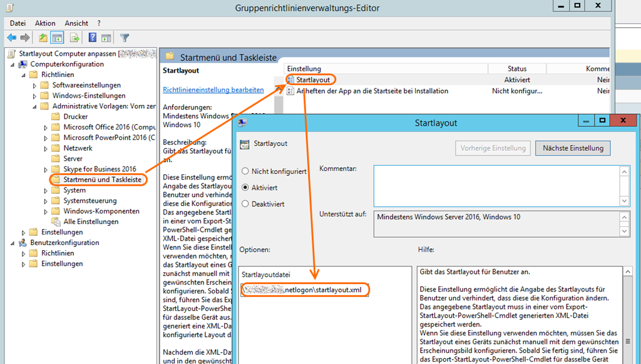The width and height of the screenshot is (641, 364).
Task: Click the show/hide action pane icon
Action: [106, 38]
